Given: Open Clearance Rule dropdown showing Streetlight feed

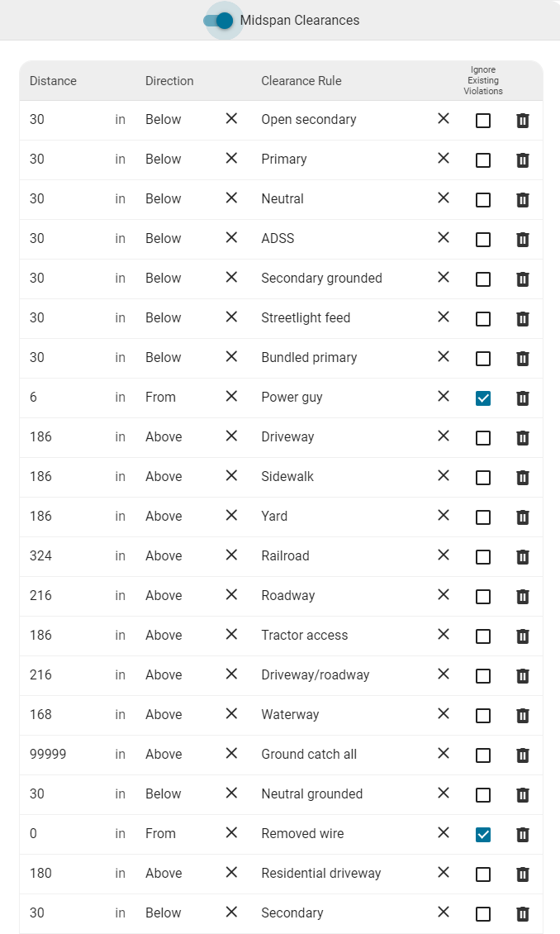Looking at the screenshot, I should click(345, 317).
